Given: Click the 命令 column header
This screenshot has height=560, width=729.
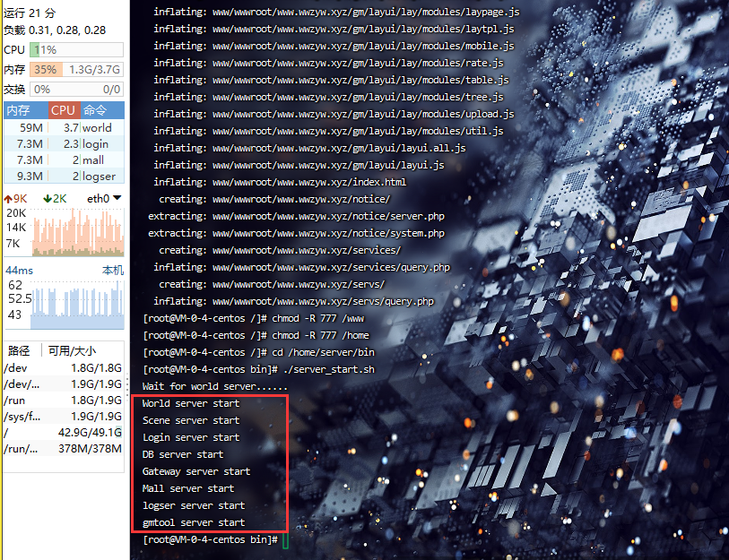Looking at the screenshot, I should point(95,110).
